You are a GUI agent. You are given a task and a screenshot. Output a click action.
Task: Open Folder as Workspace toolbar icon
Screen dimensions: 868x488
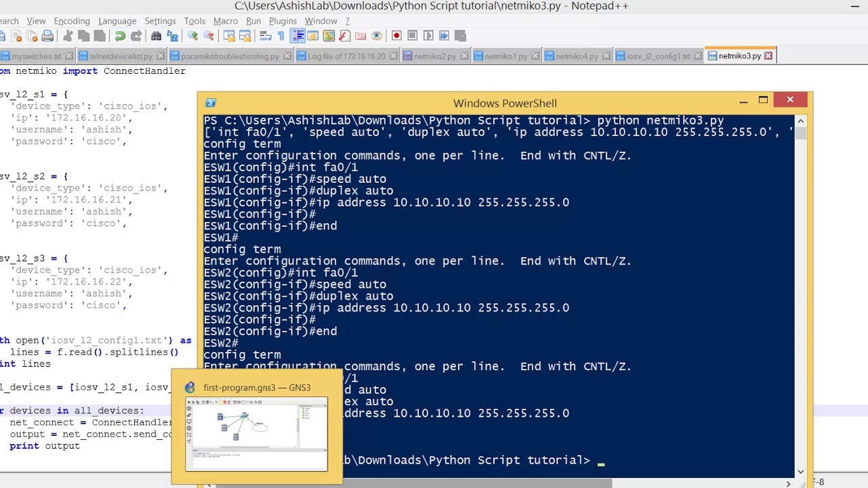click(360, 35)
